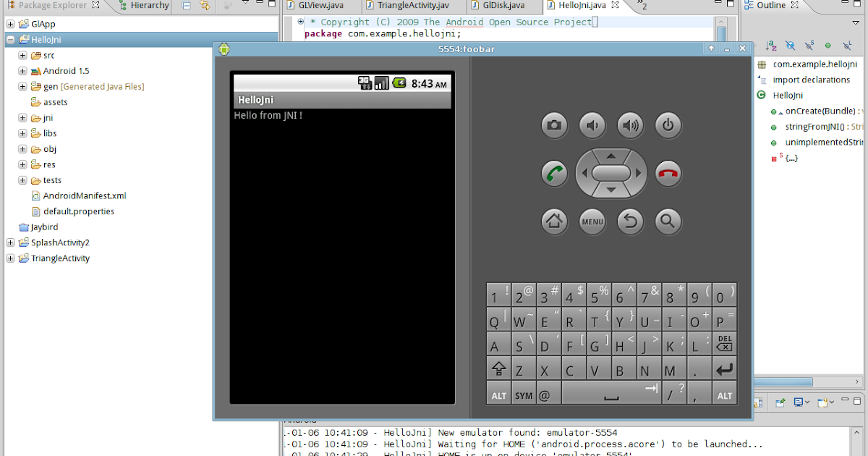Switch to the GLView.java editor tab
Image resolution: width=868 pixels, height=456 pixels.
tap(315, 6)
